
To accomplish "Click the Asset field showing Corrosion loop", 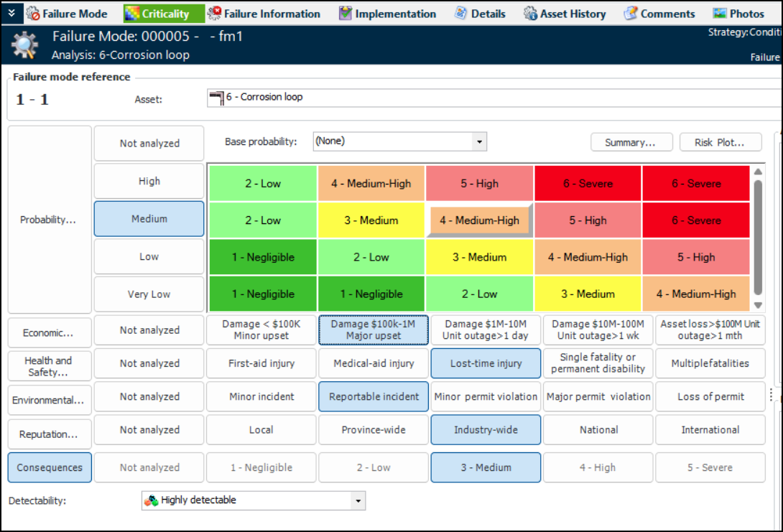I will (x=488, y=98).
